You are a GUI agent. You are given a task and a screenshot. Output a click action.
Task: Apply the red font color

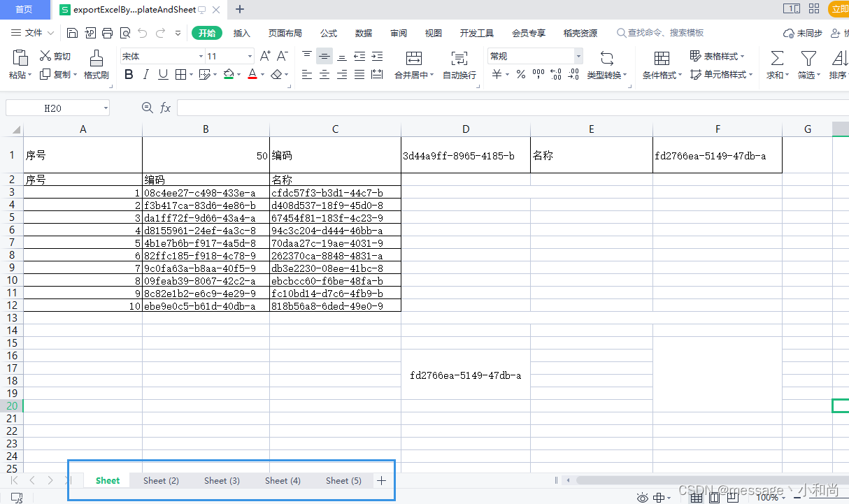(x=252, y=75)
